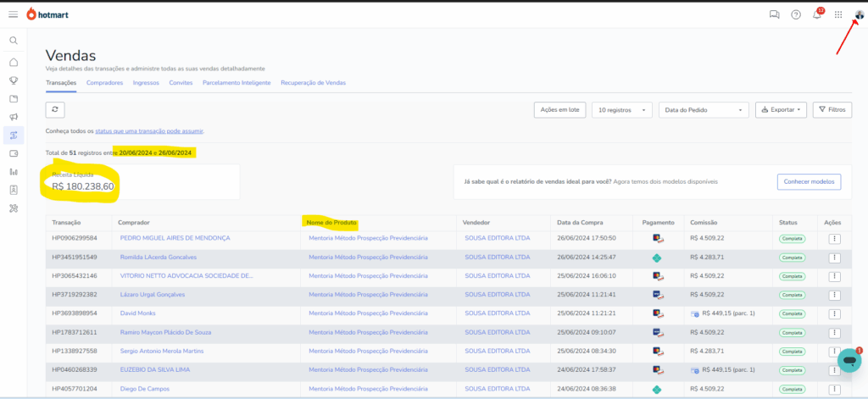Select the Transações tab
This screenshot has width=868, height=399.
[61, 82]
